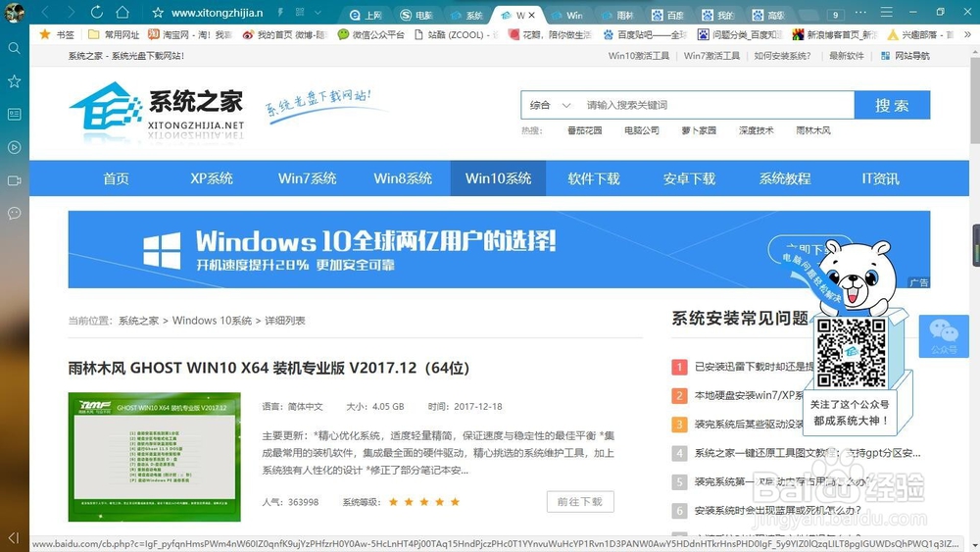Open the Win7激活工具 top link
The width and height of the screenshot is (980, 552).
click(x=711, y=56)
